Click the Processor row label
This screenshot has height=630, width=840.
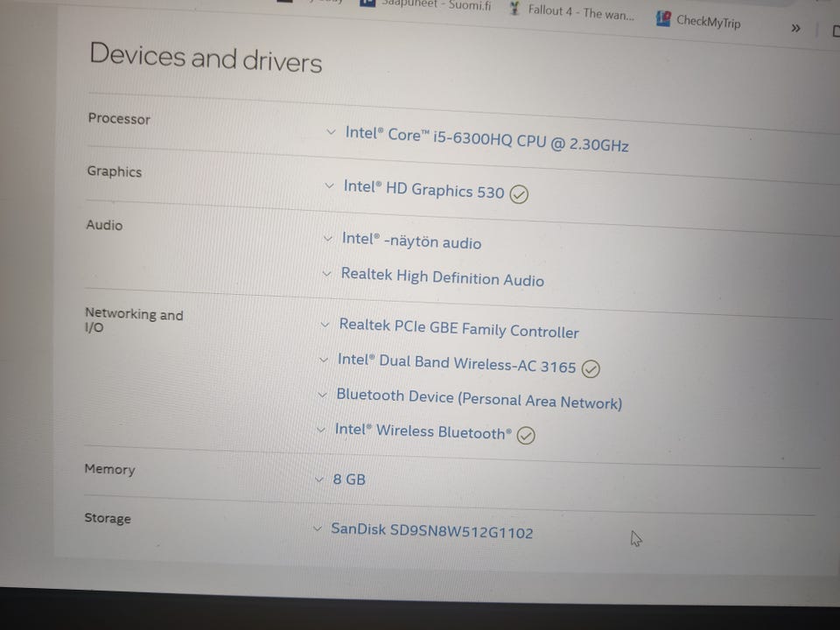[x=119, y=118]
